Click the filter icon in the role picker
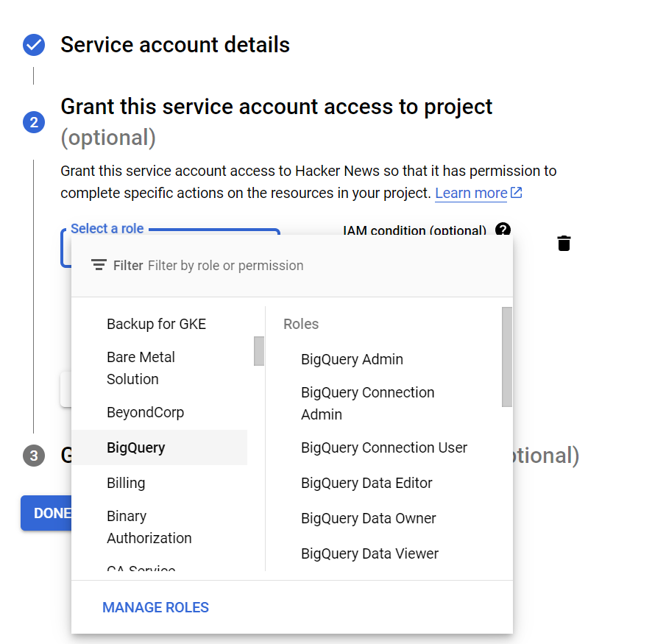666x644 pixels. [x=97, y=265]
